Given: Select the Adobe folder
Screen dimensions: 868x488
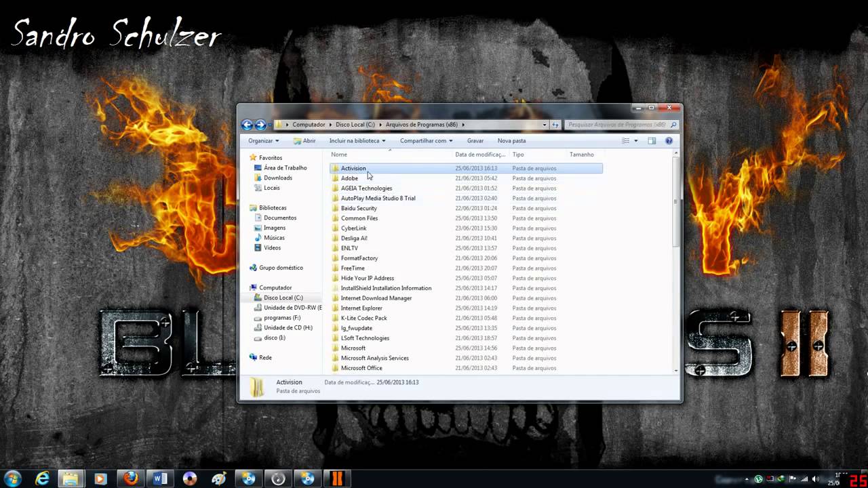Looking at the screenshot, I should pyautogui.click(x=349, y=178).
